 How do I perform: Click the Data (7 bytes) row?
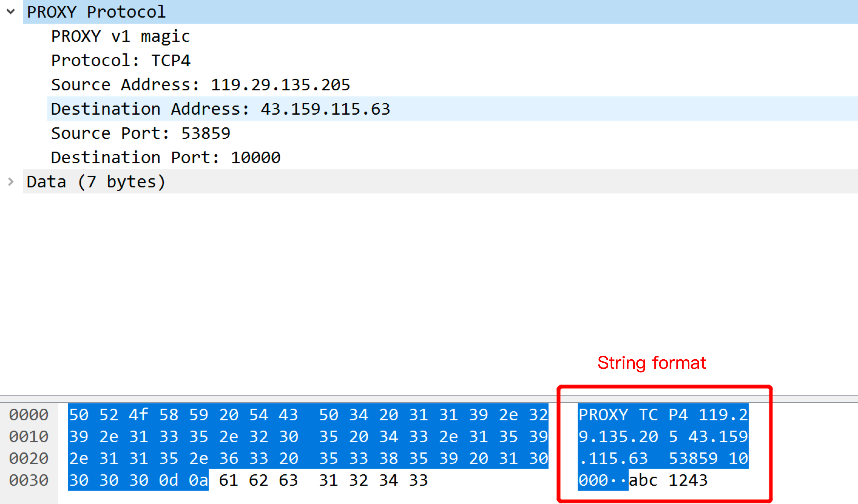point(96,182)
